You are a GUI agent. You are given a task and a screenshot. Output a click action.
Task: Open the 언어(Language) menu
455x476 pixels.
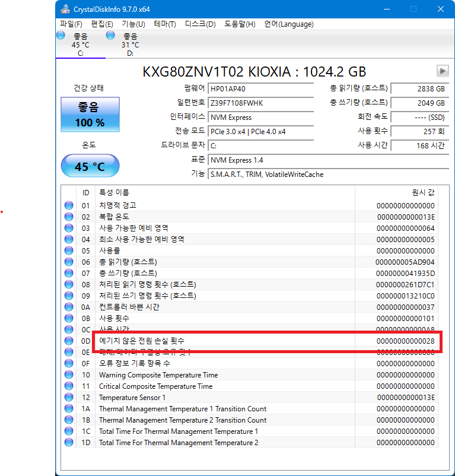click(x=289, y=24)
